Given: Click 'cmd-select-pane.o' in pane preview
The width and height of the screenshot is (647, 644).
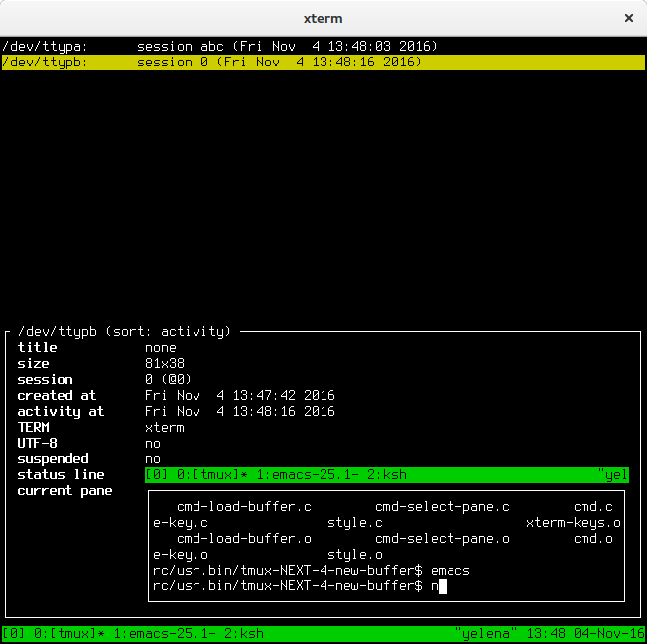Looking at the screenshot, I should point(443,539).
